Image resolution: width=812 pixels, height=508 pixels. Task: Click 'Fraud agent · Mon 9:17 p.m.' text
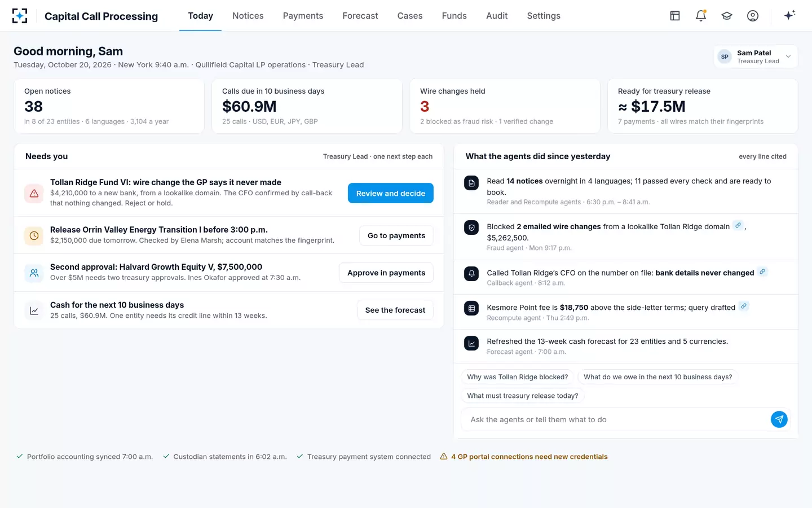click(529, 248)
